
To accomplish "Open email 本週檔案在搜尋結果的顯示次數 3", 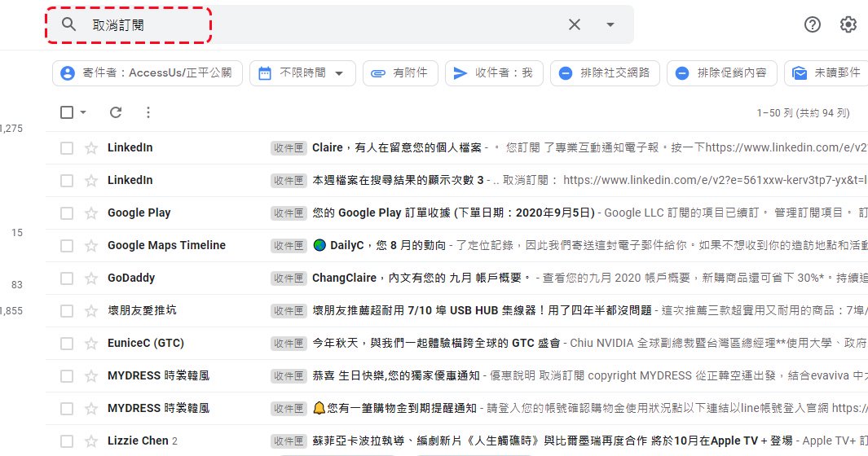I will [398, 181].
